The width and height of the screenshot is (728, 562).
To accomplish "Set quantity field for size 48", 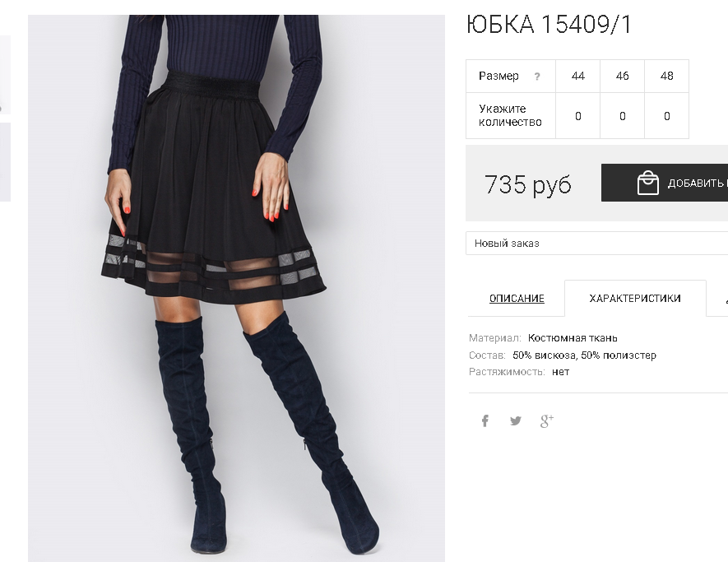I will pyautogui.click(x=666, y=116).
